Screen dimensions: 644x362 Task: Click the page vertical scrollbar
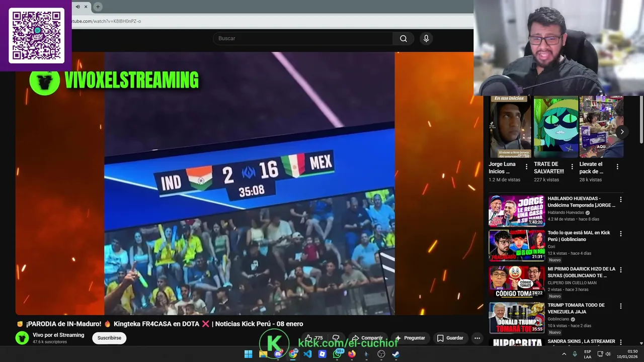coord(641,120)
